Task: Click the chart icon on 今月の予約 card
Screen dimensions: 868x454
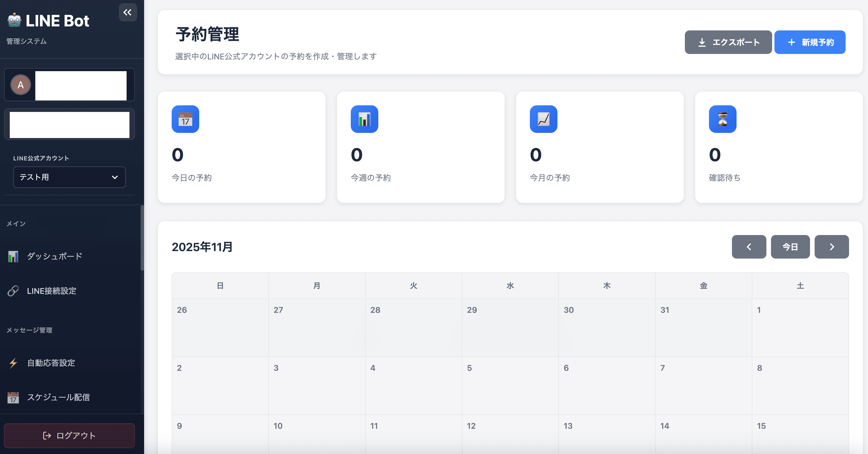Action: click(x=544, y=119)
